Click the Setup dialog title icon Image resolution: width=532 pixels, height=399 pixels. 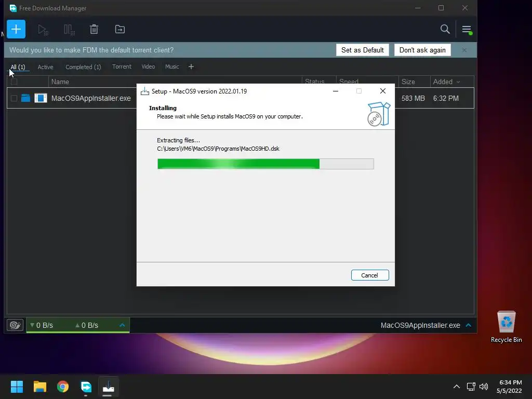pos(145,91)
